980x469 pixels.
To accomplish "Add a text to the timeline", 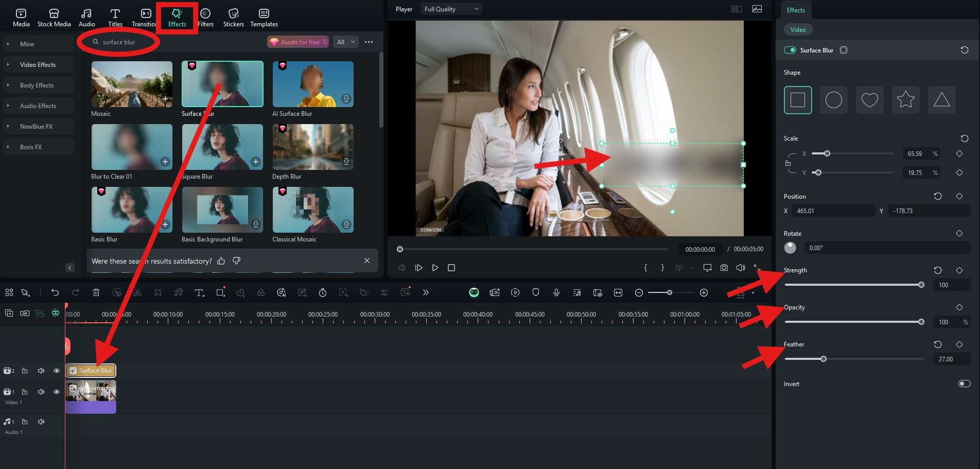I will 199,292.
